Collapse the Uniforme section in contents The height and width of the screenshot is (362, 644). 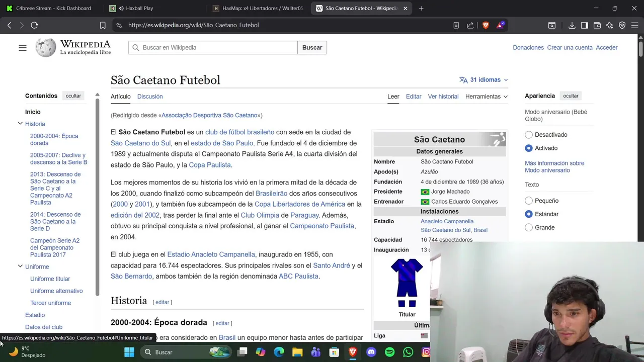tap(20, 266)
